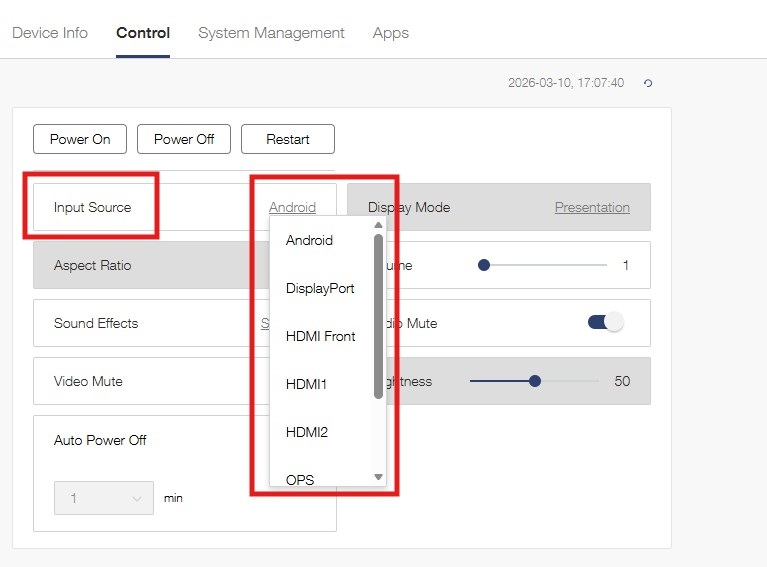Click the Brightness slider handle
767x567 pixels.
(535, 381)
